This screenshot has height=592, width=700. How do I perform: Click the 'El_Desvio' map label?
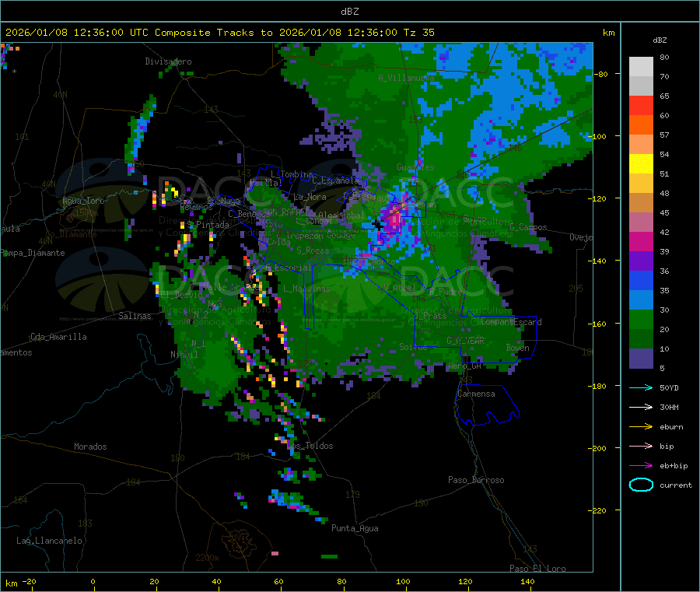pos(182,295)
